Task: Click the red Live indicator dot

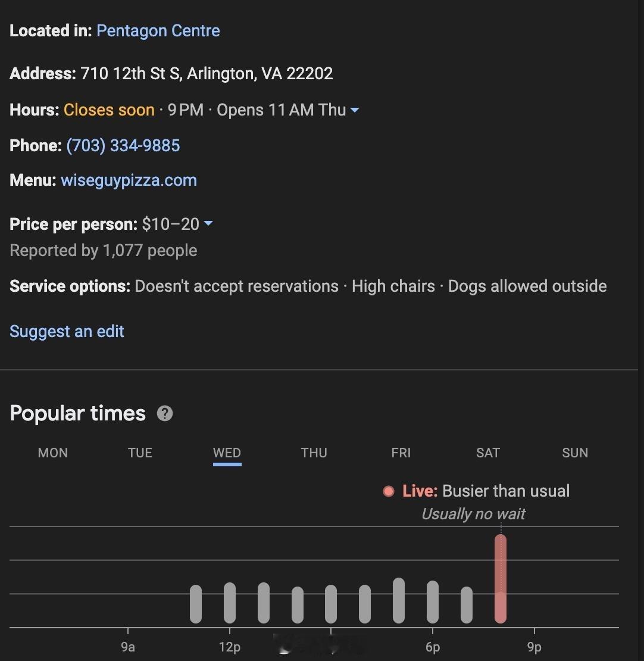Action: tap(389, 491)
